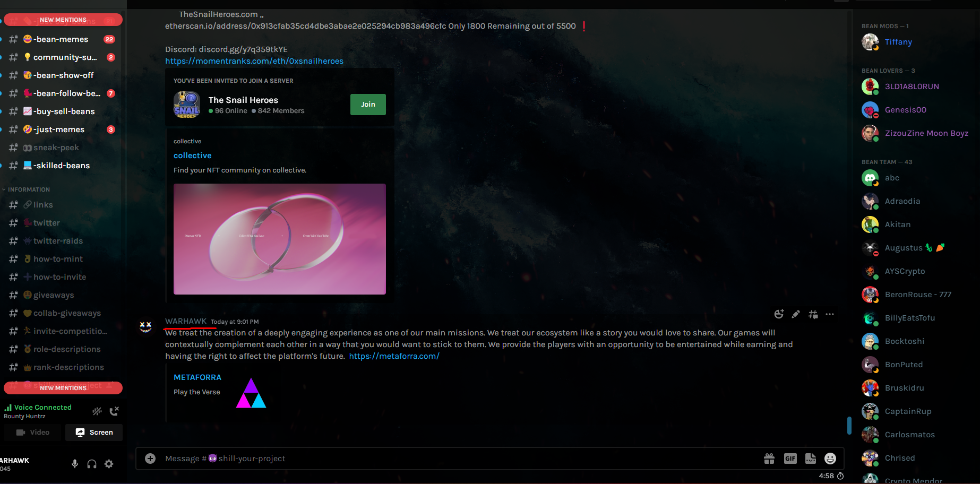Screen dimensions: 980x484
Task: Open the bean-follow-be... channel
Action: pos(63,93)
